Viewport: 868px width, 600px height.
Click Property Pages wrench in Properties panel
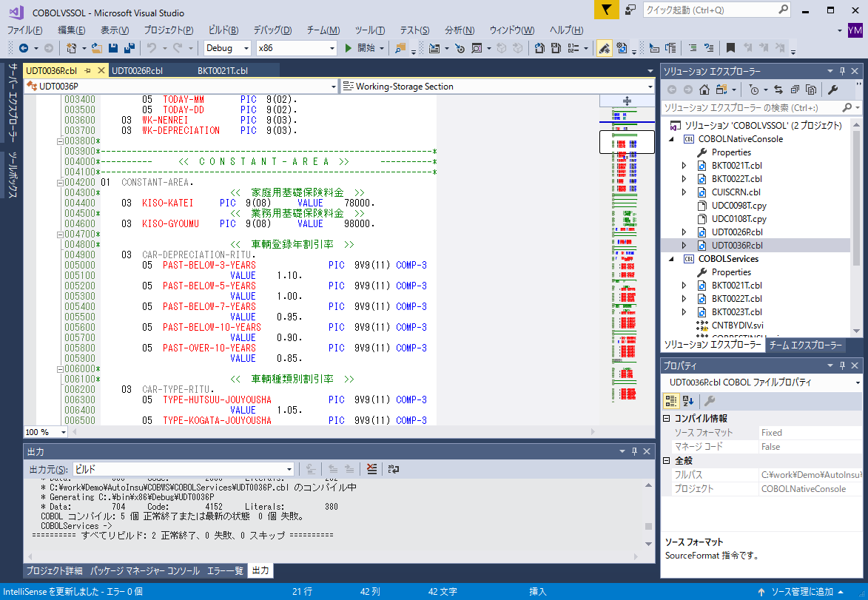tap(710, 401)
